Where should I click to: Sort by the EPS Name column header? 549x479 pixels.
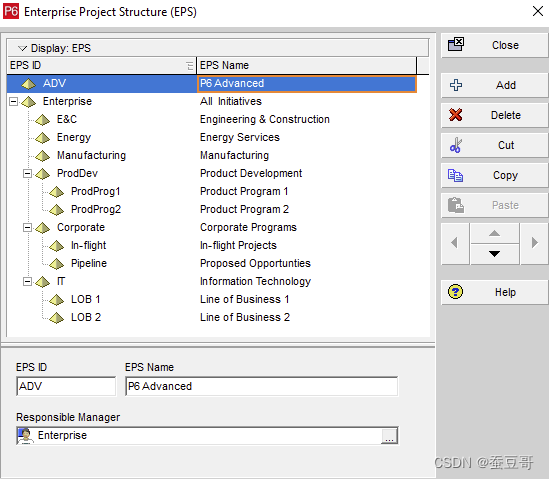click(x=306, y=65)
